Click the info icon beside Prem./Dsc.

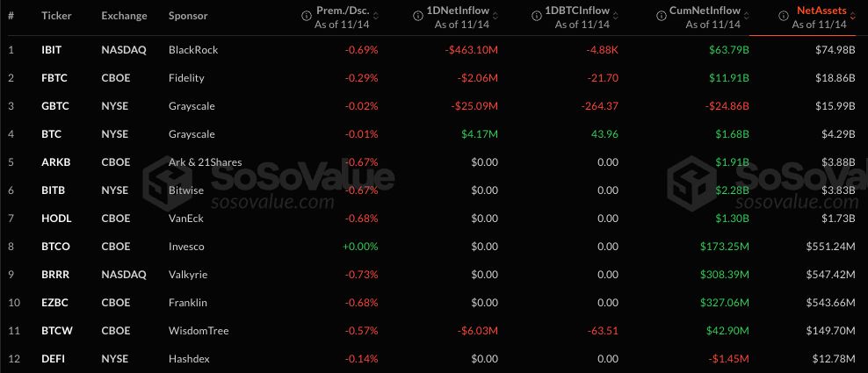click(x=307, y=16)
